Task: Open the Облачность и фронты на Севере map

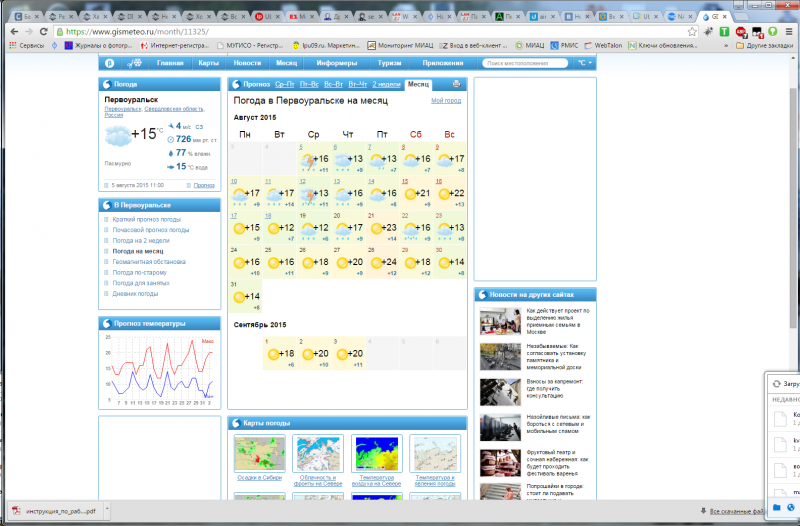Action: point(318,454)
